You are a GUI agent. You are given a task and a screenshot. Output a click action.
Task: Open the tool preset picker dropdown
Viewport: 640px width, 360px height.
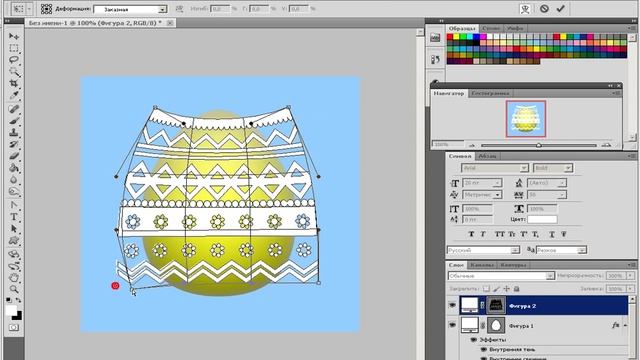pos(29,9)
